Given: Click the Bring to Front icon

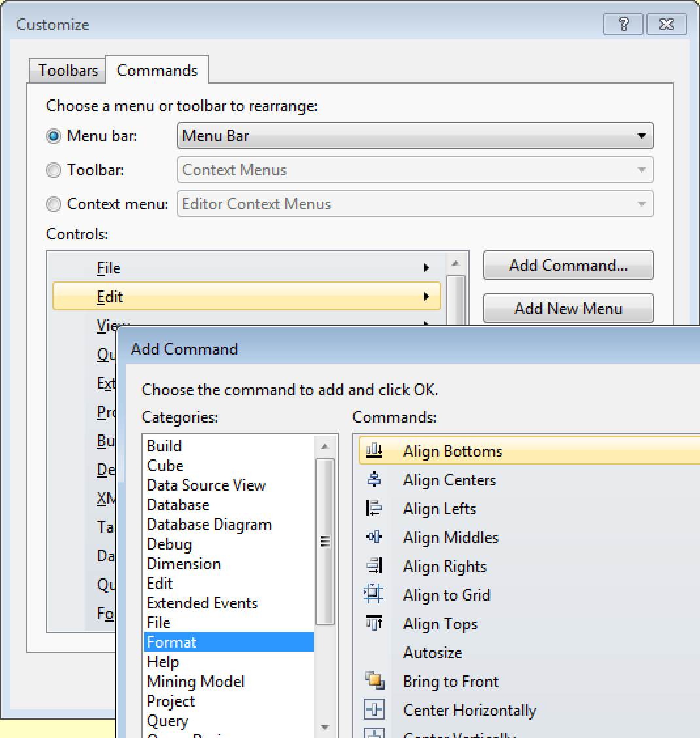Looking at the screenshot, I should pyautogui.click(x=374, y=680).
